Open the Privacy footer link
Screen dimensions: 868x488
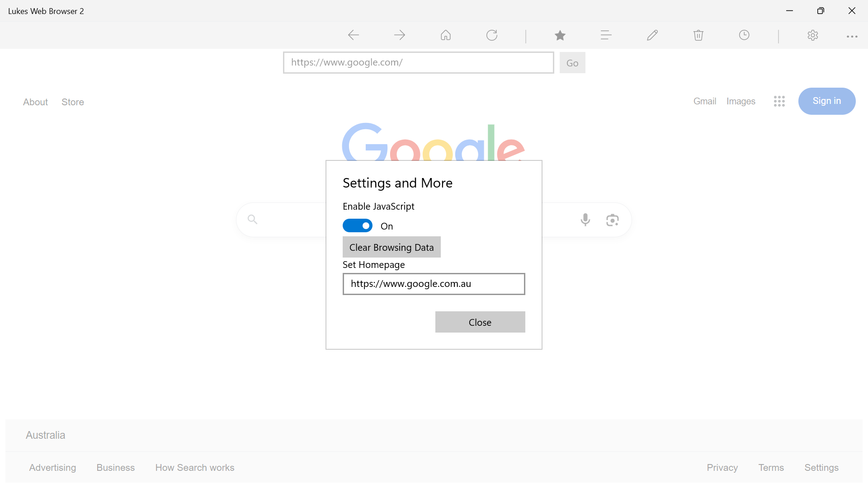722,468
